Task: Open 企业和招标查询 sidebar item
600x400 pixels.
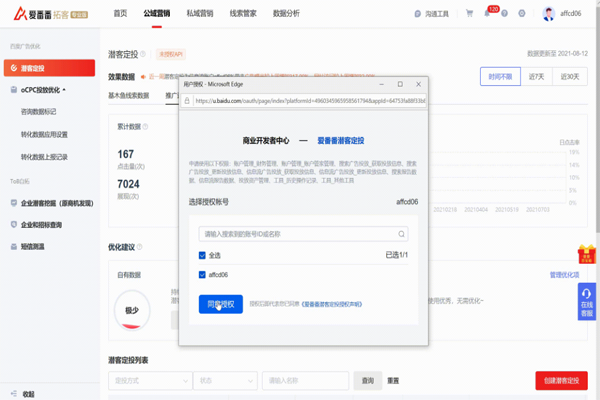Action: pos(41,225)
